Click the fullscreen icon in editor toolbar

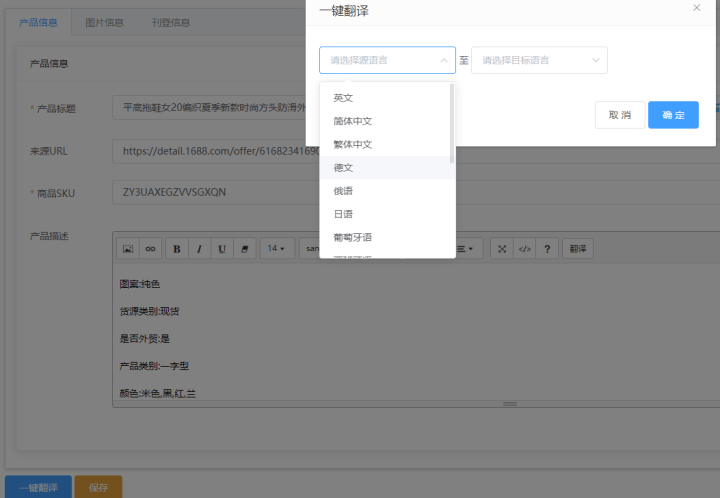[503, 249]
